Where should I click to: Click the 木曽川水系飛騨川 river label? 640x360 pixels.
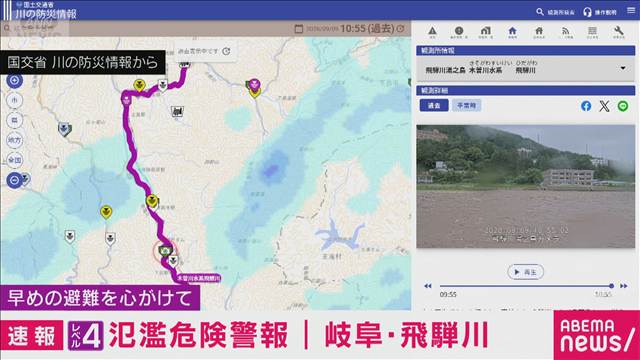[x=199, y=278]
